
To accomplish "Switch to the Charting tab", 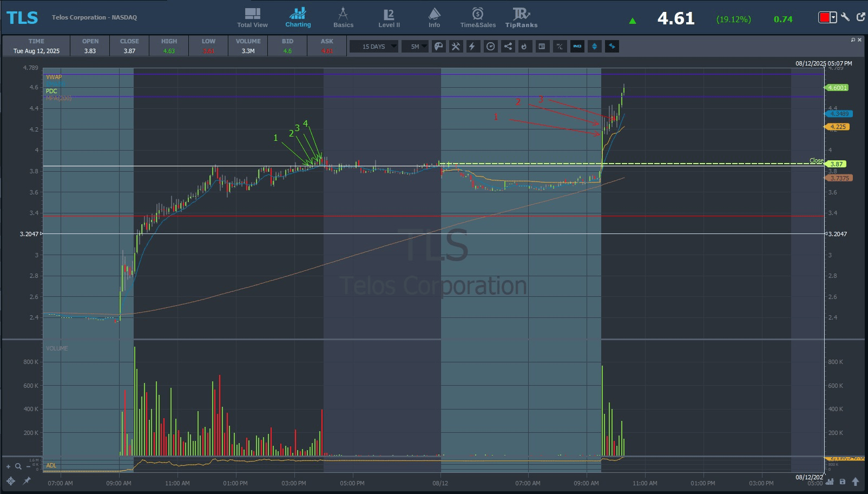I will [x=298, y=18].
